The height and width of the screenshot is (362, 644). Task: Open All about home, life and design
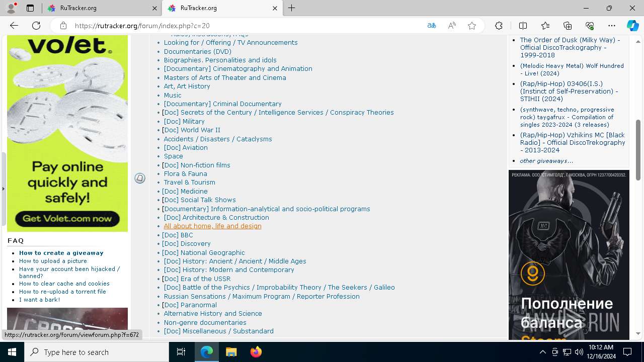[212, 226]
